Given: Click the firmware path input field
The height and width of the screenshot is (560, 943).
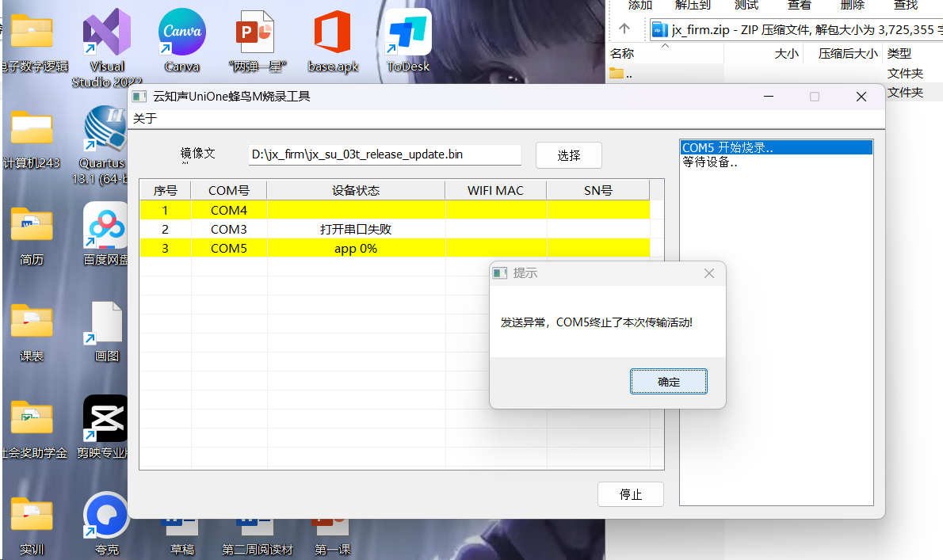Looking at the screenshot, I should pos(384,154).
